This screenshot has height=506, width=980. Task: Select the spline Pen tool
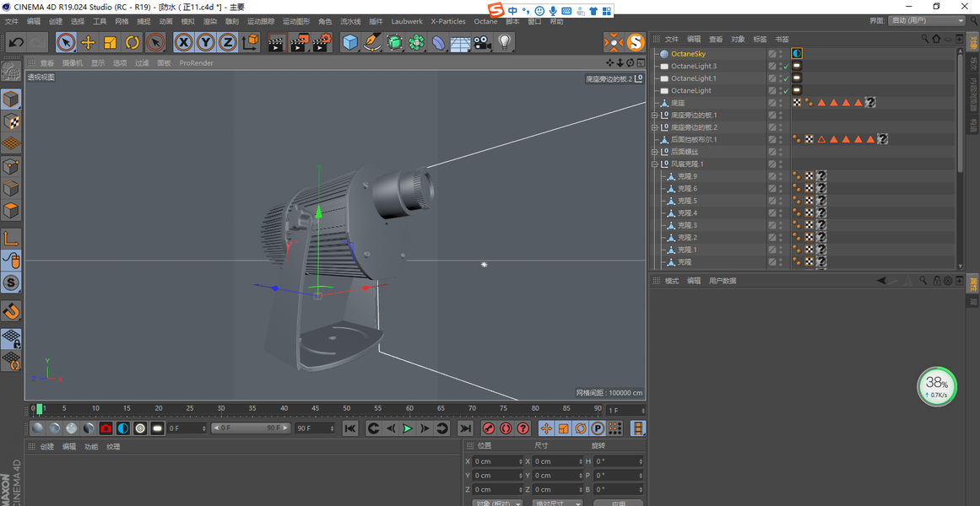coord(372,42)
